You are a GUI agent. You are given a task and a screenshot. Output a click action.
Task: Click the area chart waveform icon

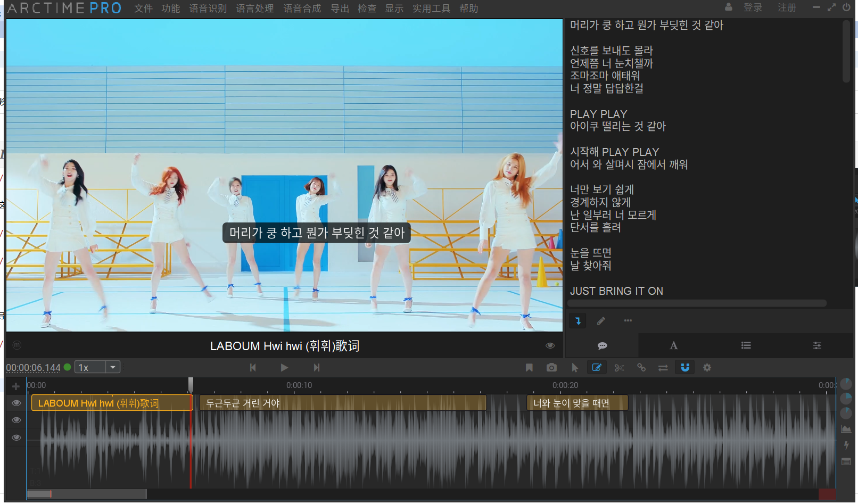pos(846,428)
